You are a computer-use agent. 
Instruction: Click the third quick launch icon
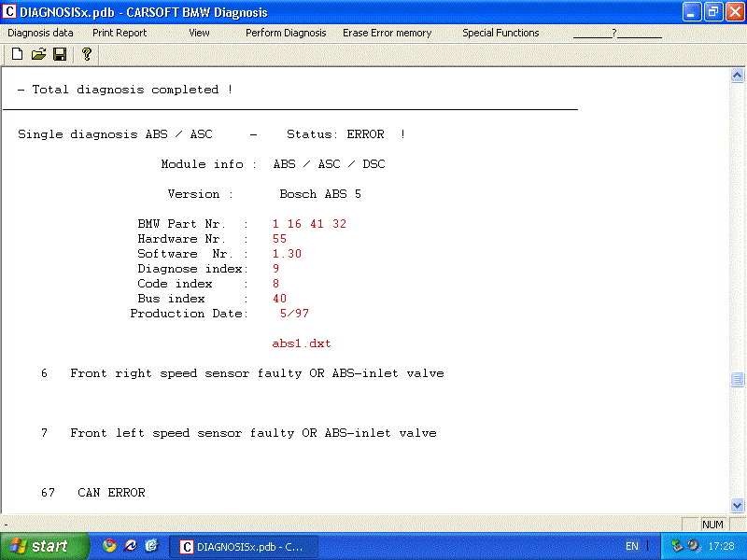(x=151, y=546)
